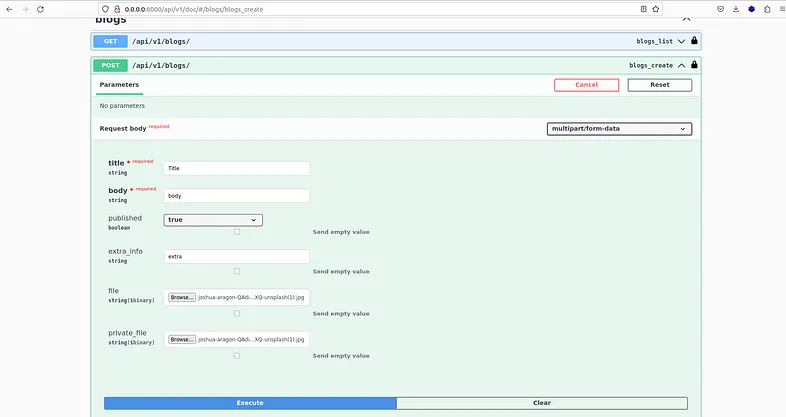Click the Cancel button
Viewport: 786px width, 417px height.
coord(586,85)
